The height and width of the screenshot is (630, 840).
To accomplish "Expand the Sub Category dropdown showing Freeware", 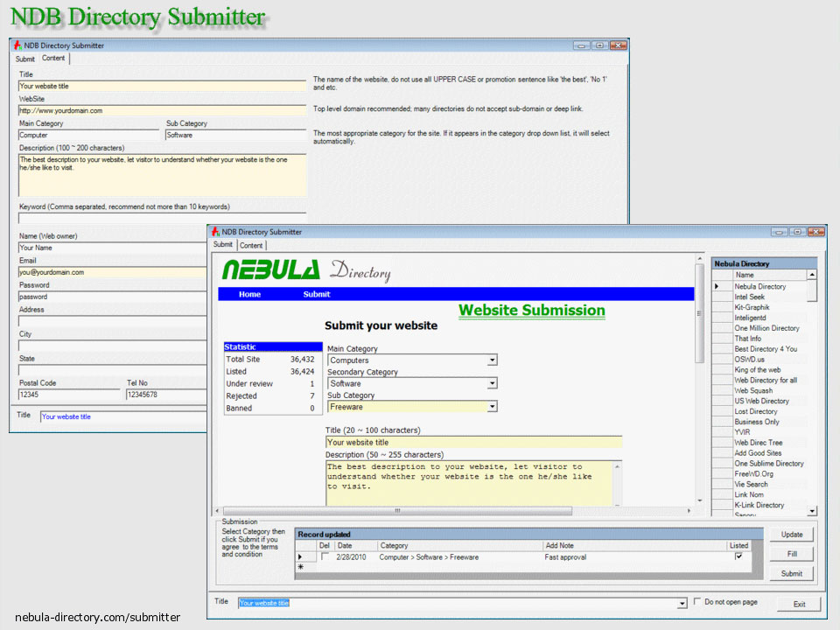I will pos(492,407).
